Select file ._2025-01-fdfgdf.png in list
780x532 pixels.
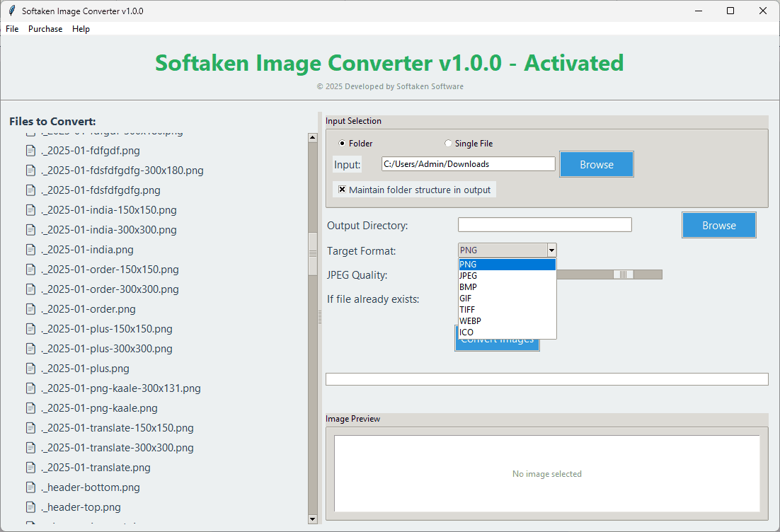pos(91,151)
